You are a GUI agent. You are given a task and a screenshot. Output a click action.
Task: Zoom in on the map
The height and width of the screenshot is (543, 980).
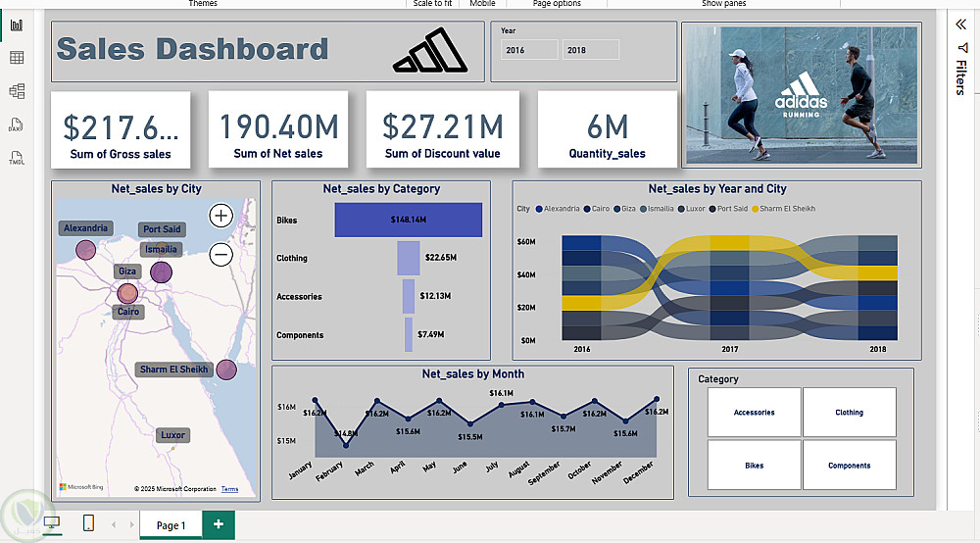(x=220, y=216)
